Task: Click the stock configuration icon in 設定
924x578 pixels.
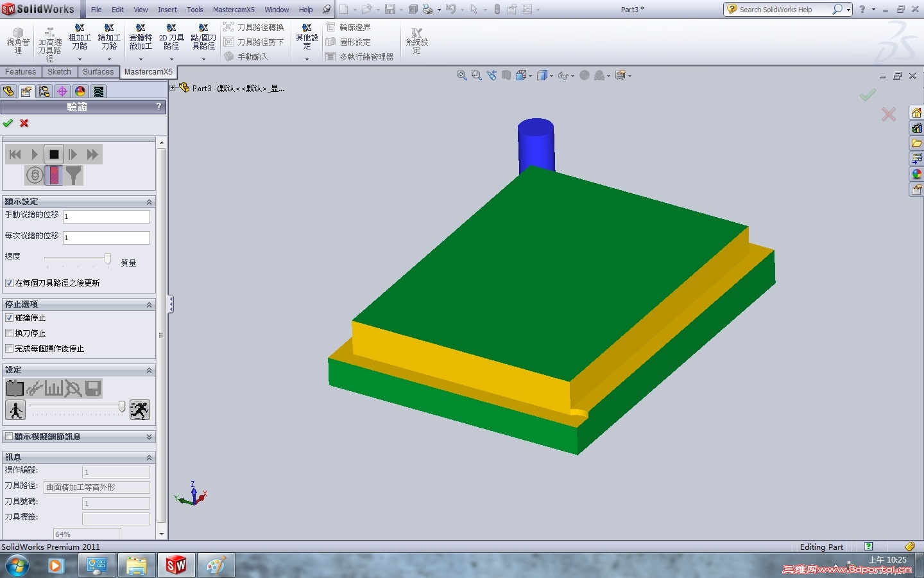Action: pyautogui.click(x=15, y=388)
